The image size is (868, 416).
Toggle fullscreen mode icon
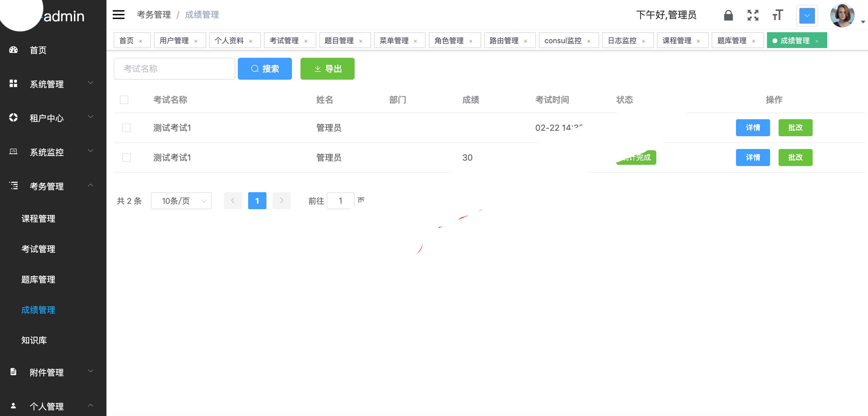pos(753,15)
